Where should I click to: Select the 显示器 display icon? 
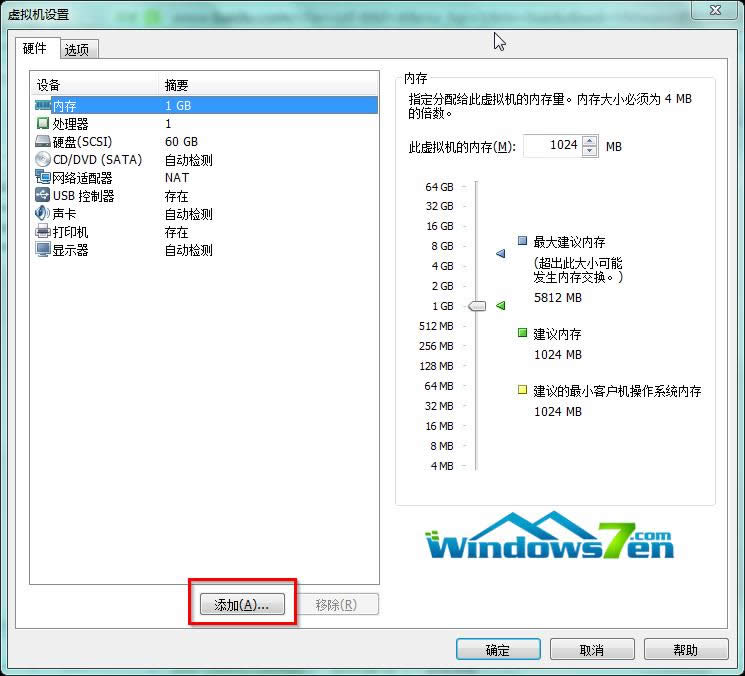click(x=43, y=249)
